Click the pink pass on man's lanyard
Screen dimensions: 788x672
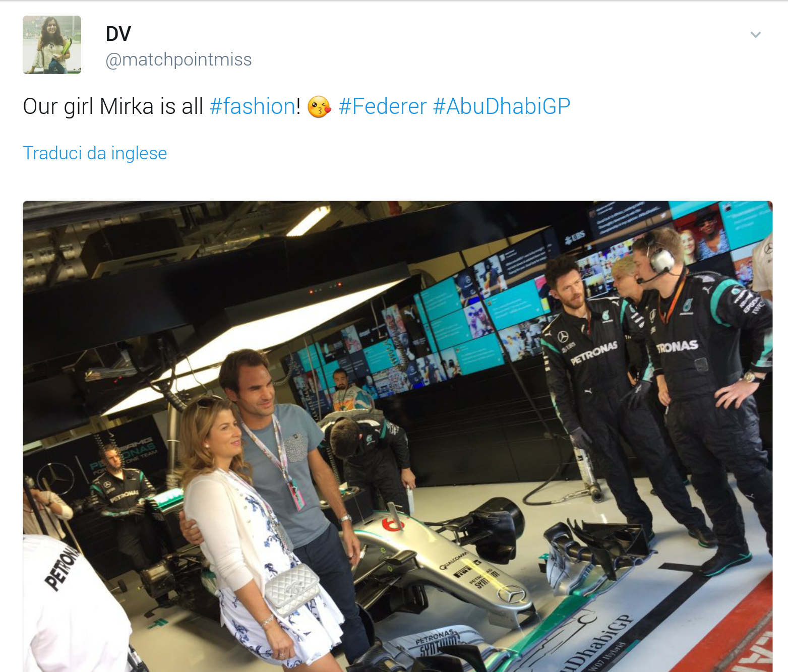296,494
